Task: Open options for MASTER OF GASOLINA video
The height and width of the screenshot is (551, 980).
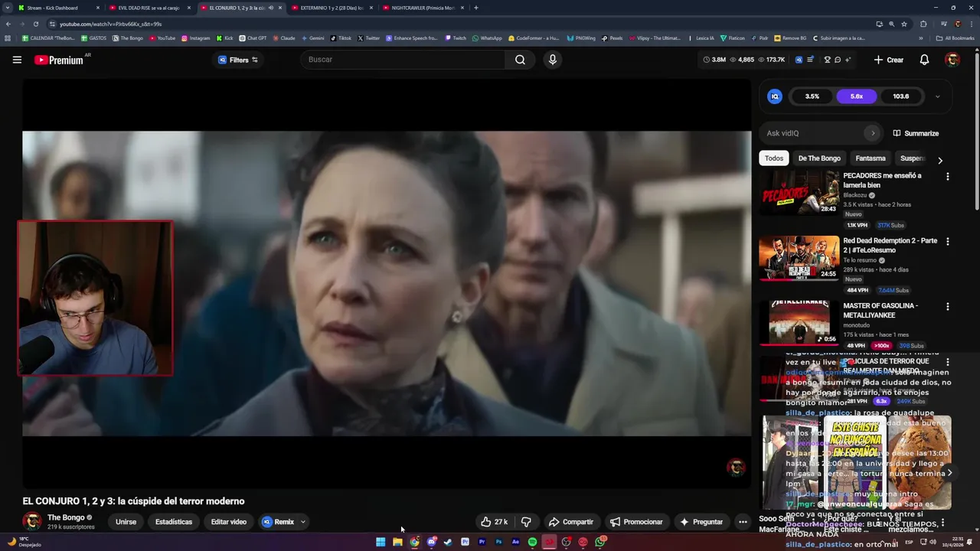Action: click(948, 307)
